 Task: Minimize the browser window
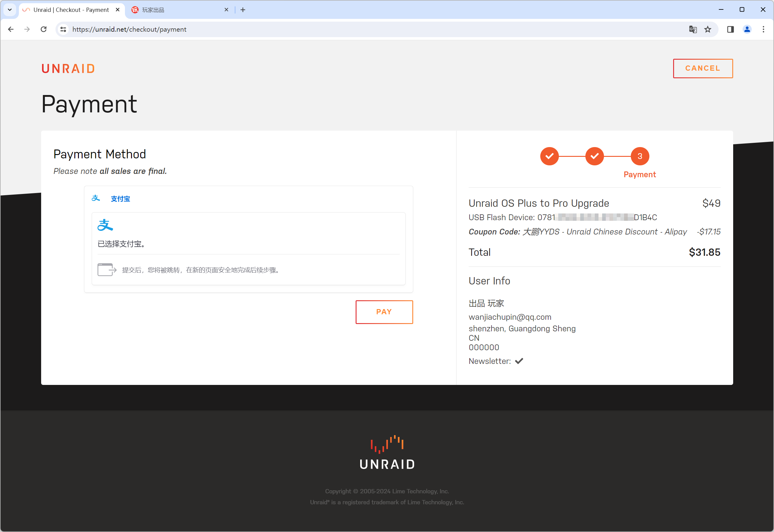tap(721, 10)
